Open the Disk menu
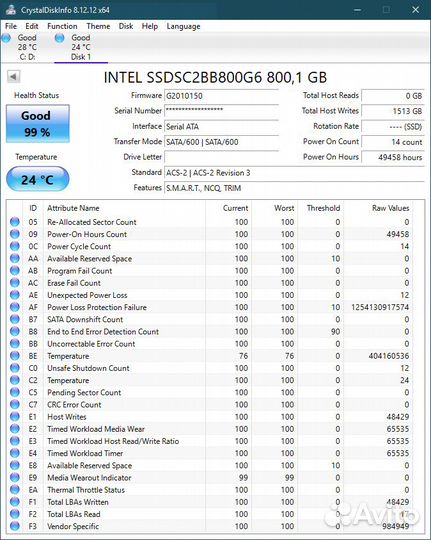Viewport: 431px width, 540px height. [126, 26]
